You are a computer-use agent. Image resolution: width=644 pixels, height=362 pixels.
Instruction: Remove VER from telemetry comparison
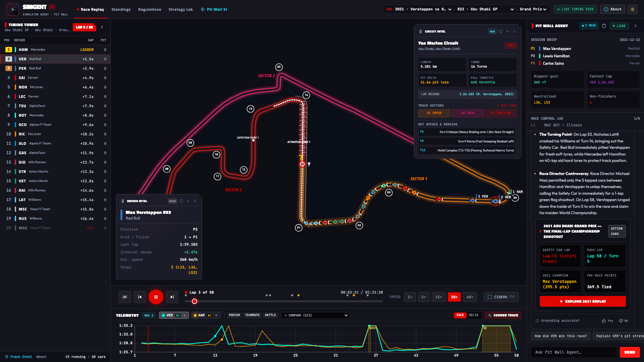[184, 315]
